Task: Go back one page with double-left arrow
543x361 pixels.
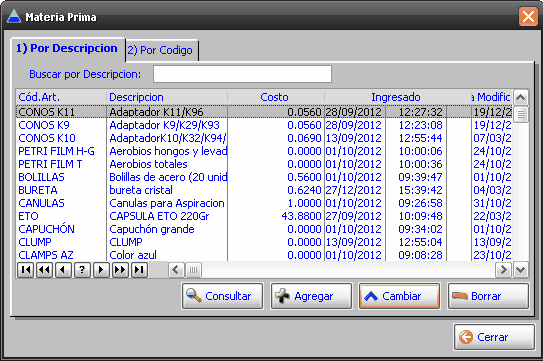Action: tap(44, 270)
